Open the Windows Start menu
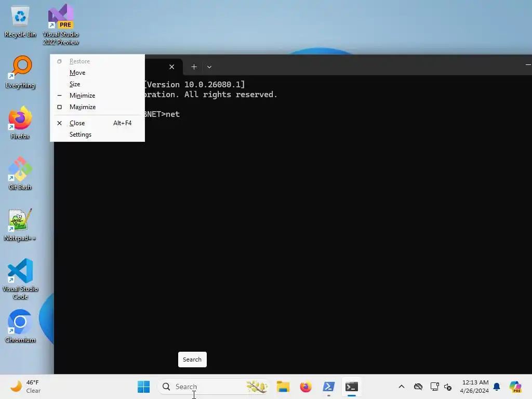This screenshot has width=532, height=399. (143, 387)
